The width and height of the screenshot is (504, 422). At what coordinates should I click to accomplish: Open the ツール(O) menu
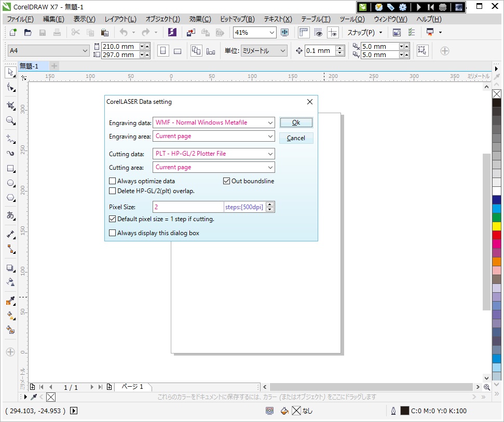[x=352, y=19]
